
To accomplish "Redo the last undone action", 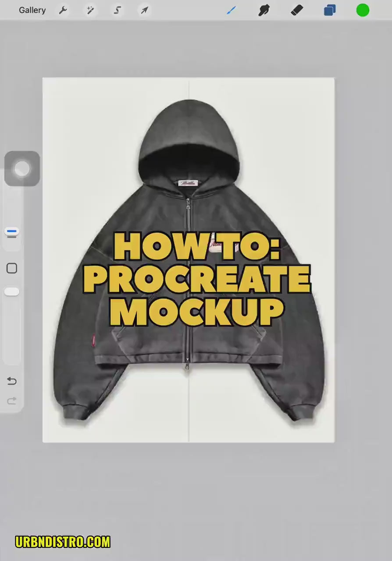I will 12,401.
